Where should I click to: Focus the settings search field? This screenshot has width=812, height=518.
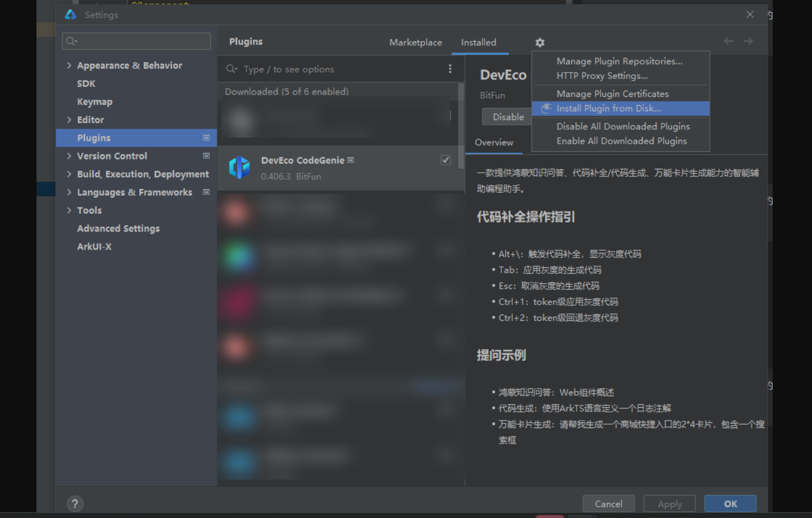pyautogui.click(x=137, y=41)
